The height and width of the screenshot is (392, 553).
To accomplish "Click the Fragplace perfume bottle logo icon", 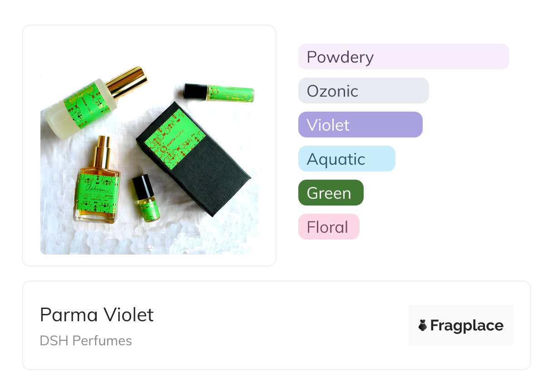I will tap(423, 326).
